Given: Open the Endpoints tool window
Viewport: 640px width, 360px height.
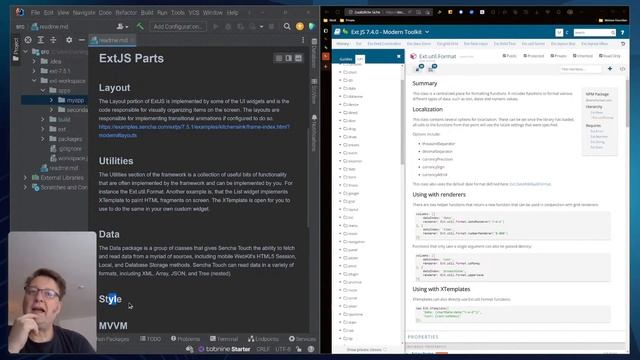Looking at the screenshot, I should pos(263,339).
